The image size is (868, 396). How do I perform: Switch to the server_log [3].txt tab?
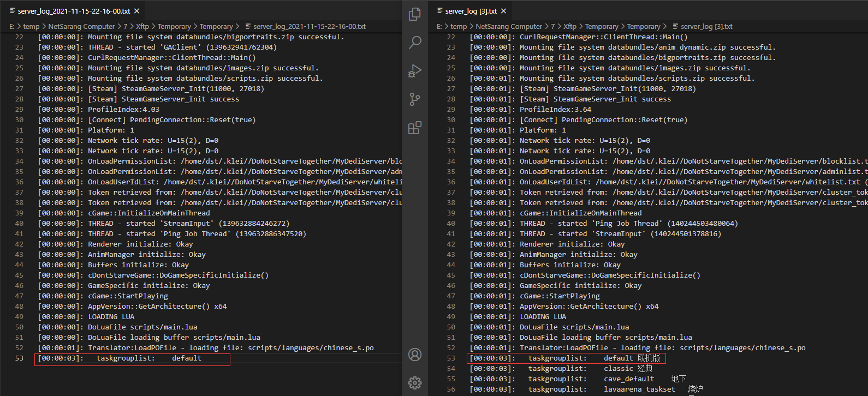471,11
